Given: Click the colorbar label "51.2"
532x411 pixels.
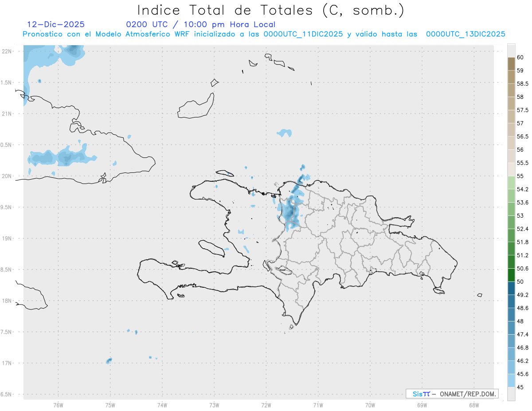Looking at the screenshot, I should (523, 255).
